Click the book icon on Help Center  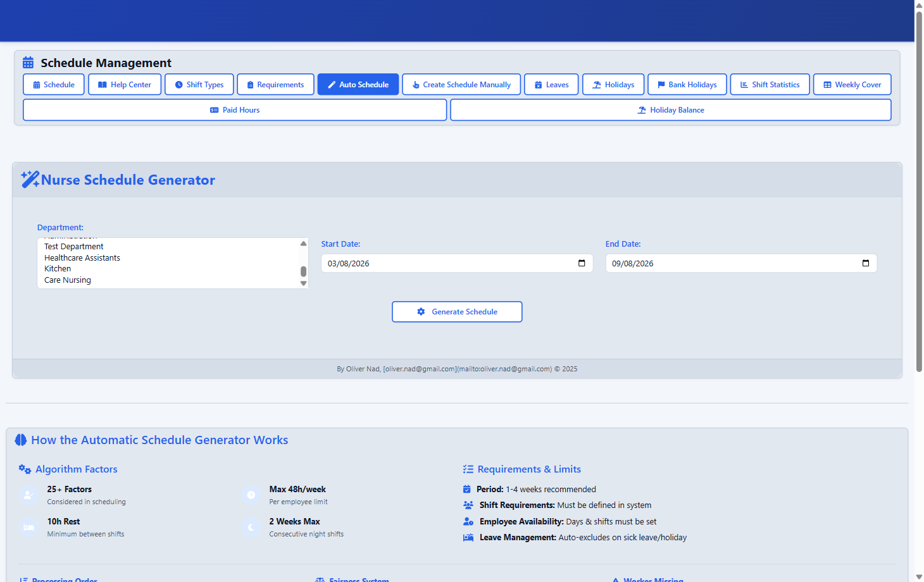(103, 85)
